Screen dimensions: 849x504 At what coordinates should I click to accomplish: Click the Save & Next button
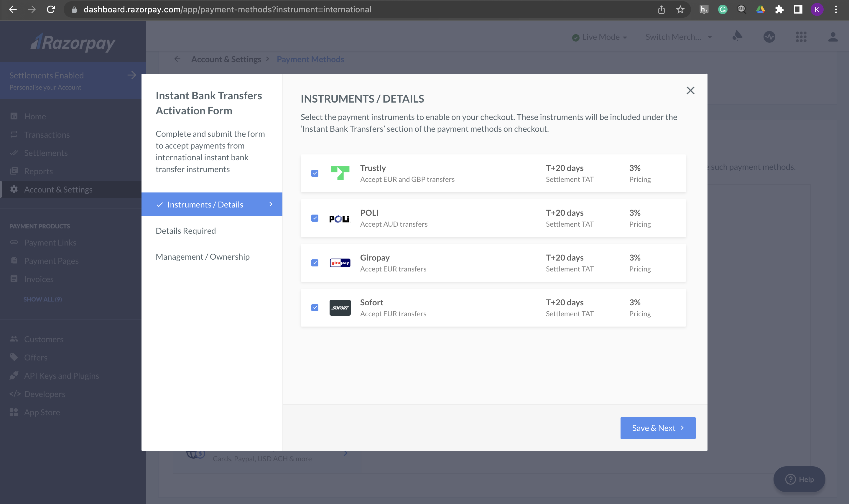pos(658,428)
